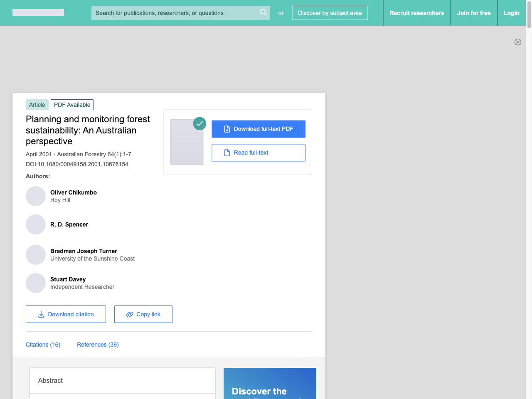Click Discover by subject area button
The width and height of the screenshot is (532, 399).
tap(330, 13)
